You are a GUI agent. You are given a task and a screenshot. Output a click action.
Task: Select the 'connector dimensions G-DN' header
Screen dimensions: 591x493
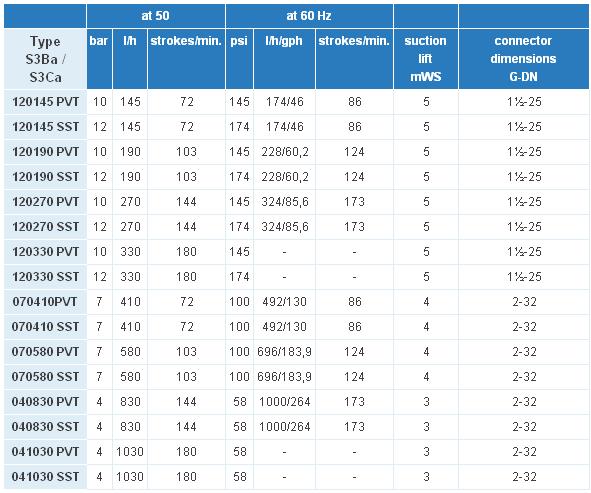click(524, 59)
